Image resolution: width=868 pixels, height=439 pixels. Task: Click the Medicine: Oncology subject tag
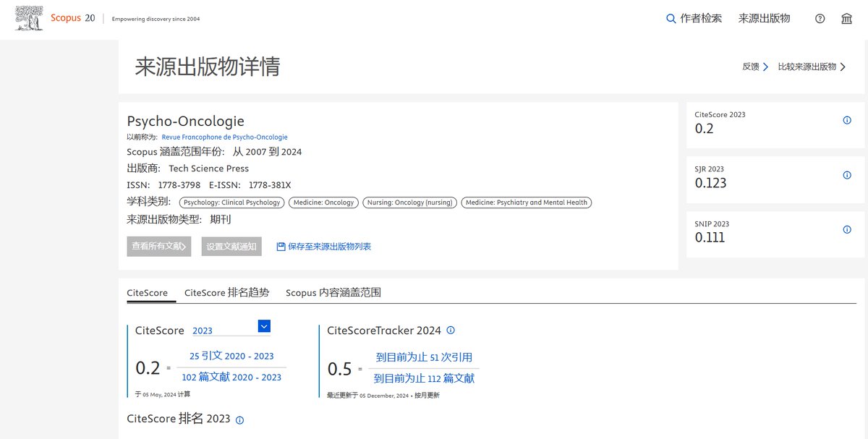click(x=324, y=203)
